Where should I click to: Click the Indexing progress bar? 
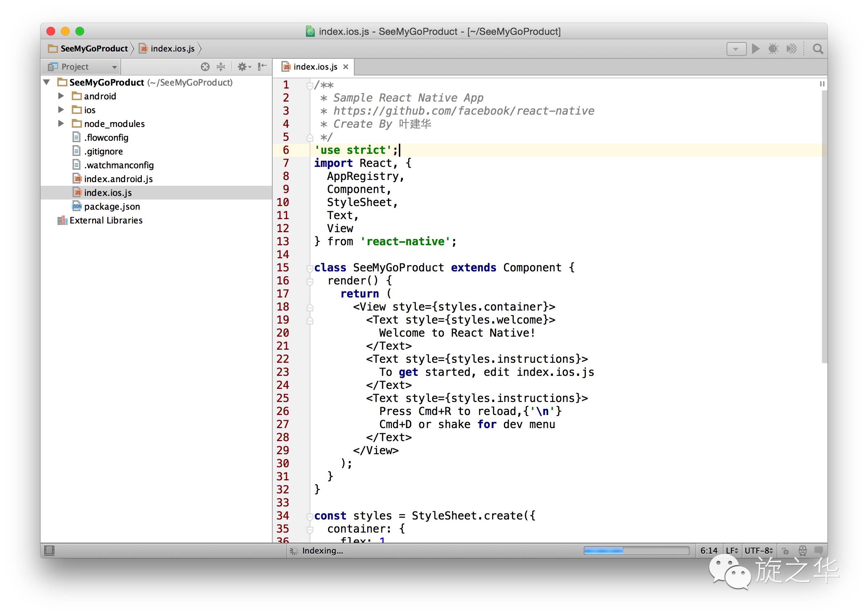coord(636,550)
